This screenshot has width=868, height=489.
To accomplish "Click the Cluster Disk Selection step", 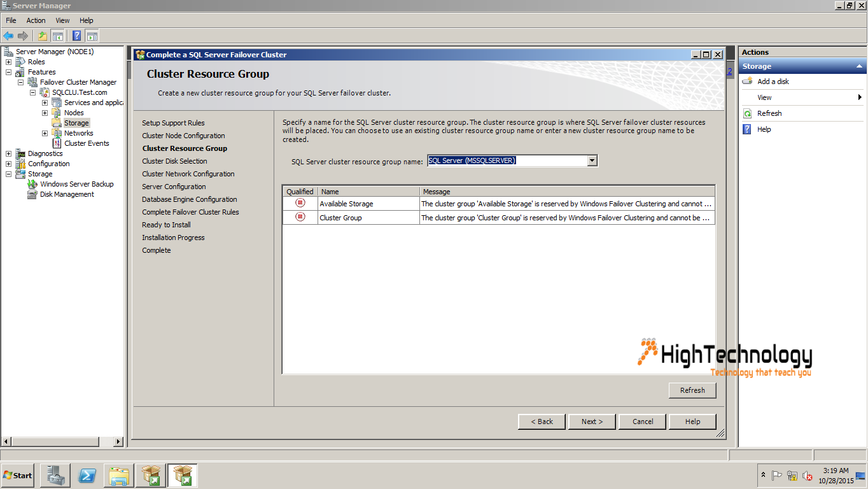I will tap(174, 161).
